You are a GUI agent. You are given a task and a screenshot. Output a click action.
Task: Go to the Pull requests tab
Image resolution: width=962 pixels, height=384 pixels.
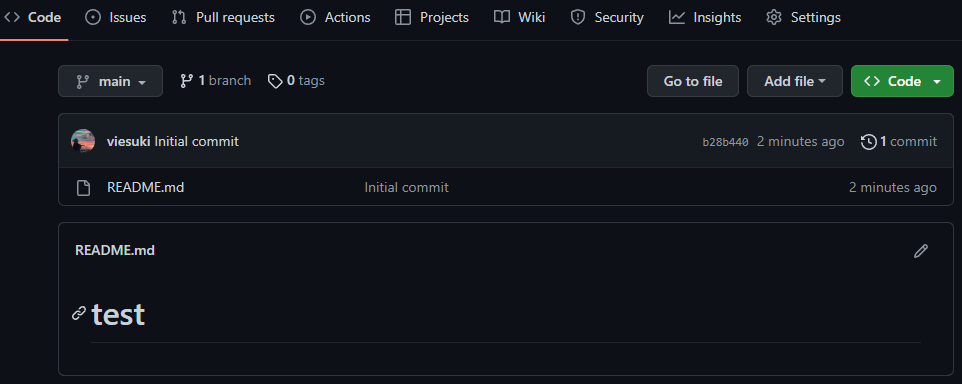pos(223,17)
